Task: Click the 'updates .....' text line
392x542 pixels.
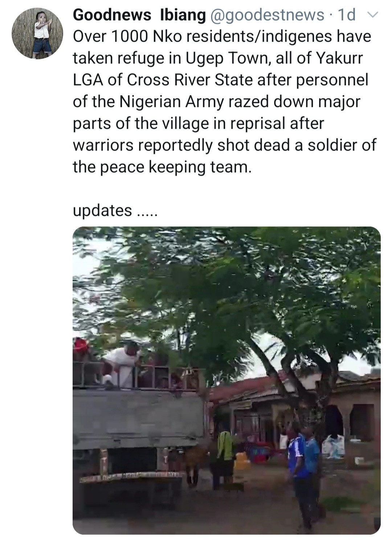Action: (x=115, y=210)
